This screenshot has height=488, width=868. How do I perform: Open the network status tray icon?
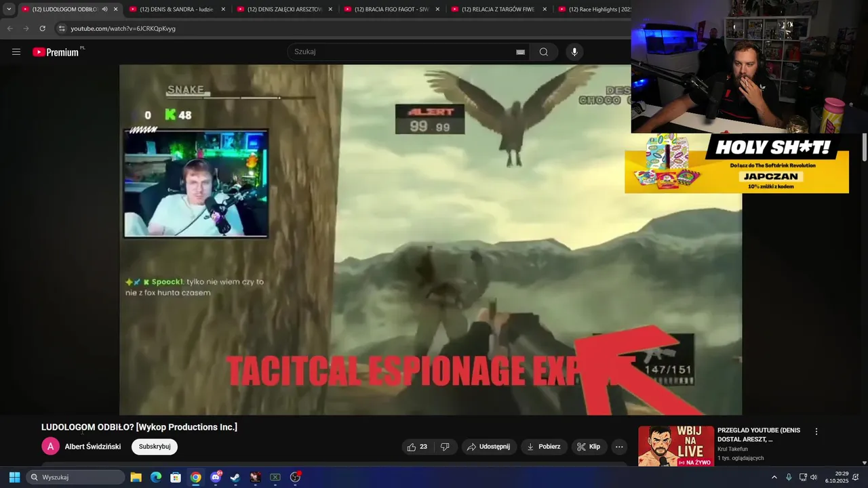point(803,477)
